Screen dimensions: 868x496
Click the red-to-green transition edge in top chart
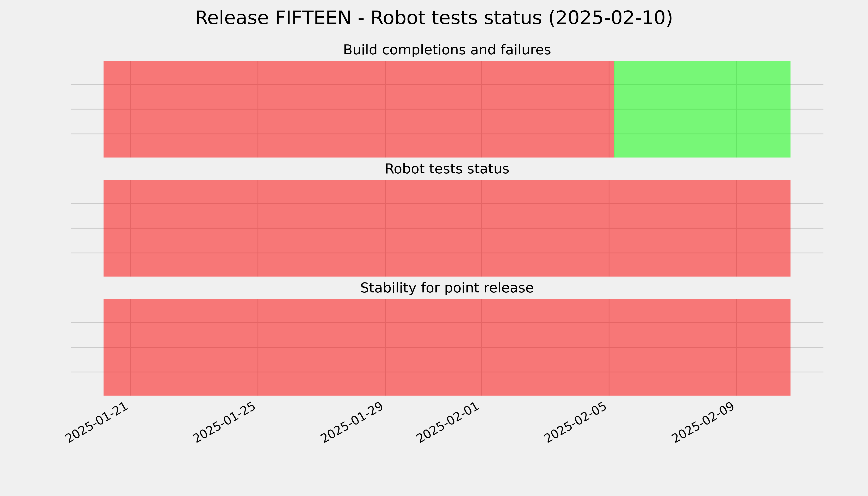[614, 109]
